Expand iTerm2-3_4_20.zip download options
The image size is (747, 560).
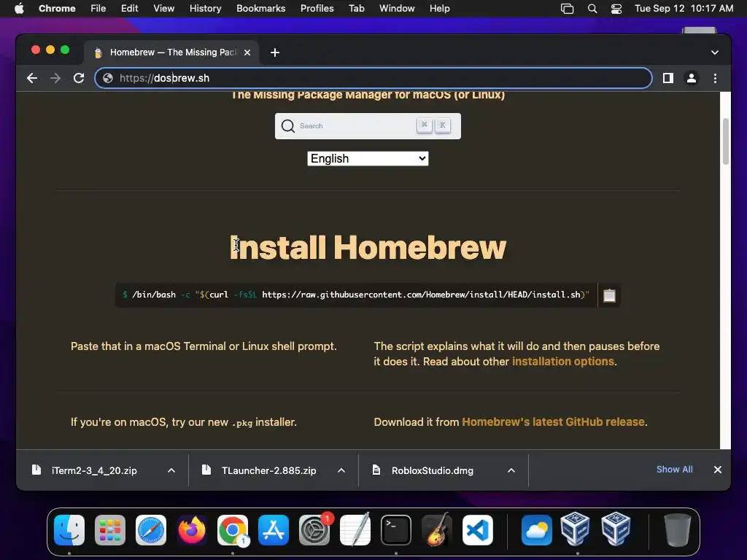171,470
